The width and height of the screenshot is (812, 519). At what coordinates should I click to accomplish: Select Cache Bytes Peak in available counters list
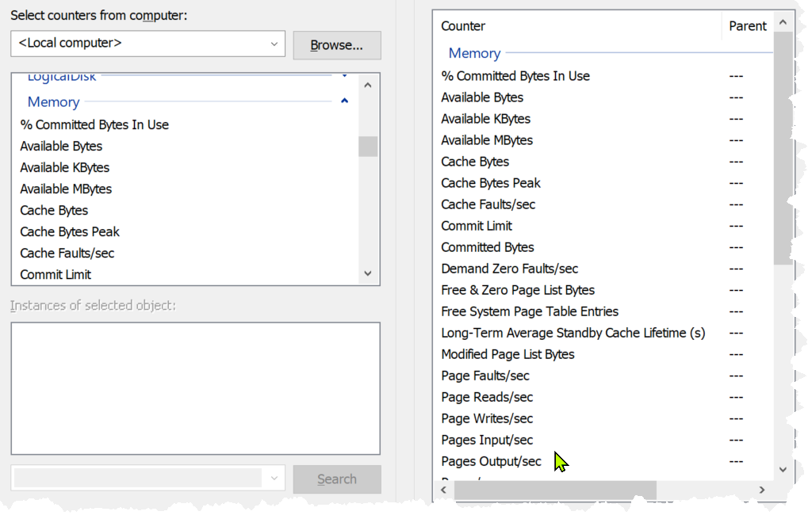70,232
